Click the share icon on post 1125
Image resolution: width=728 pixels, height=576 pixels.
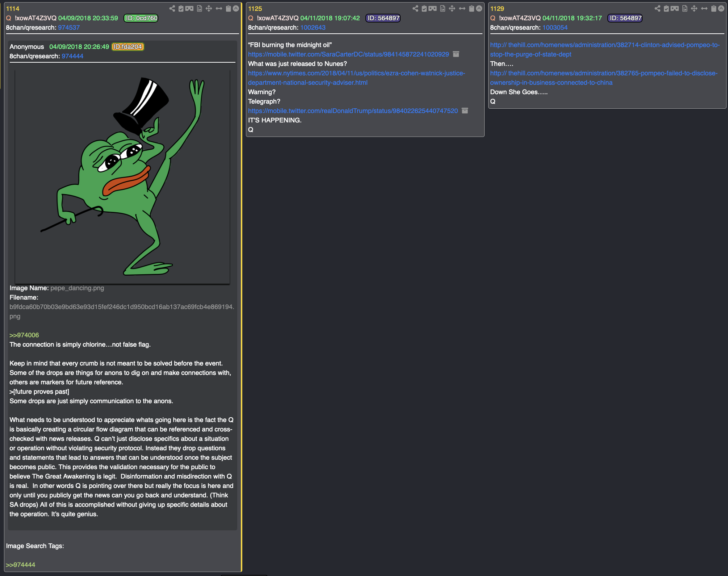click(x=415, y=8)
